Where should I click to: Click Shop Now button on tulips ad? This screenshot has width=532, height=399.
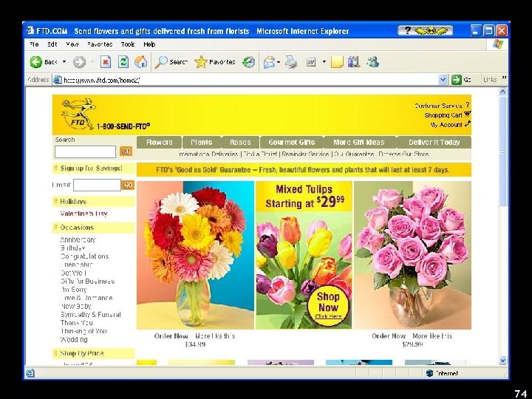coord(328,307)
